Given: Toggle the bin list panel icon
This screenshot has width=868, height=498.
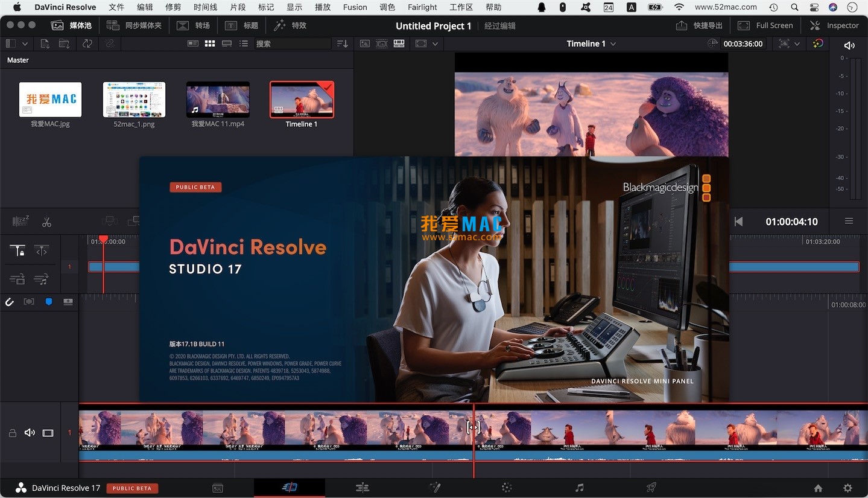Looking at the screenshot, I should click(10, 43).
